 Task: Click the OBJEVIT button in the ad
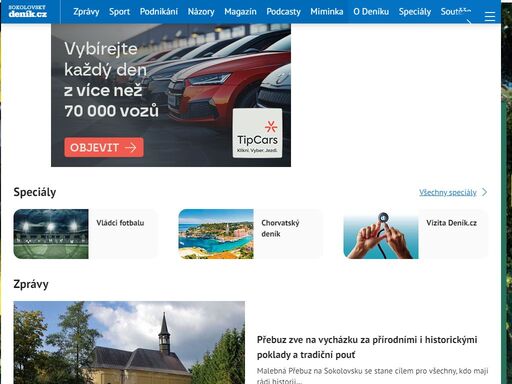tap(104, 147)
